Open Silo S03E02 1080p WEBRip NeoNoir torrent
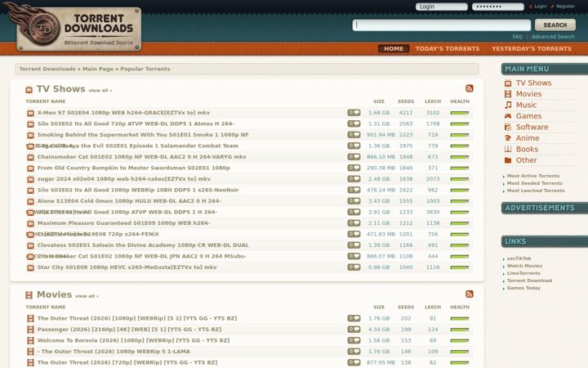 (x=138, y=190)
